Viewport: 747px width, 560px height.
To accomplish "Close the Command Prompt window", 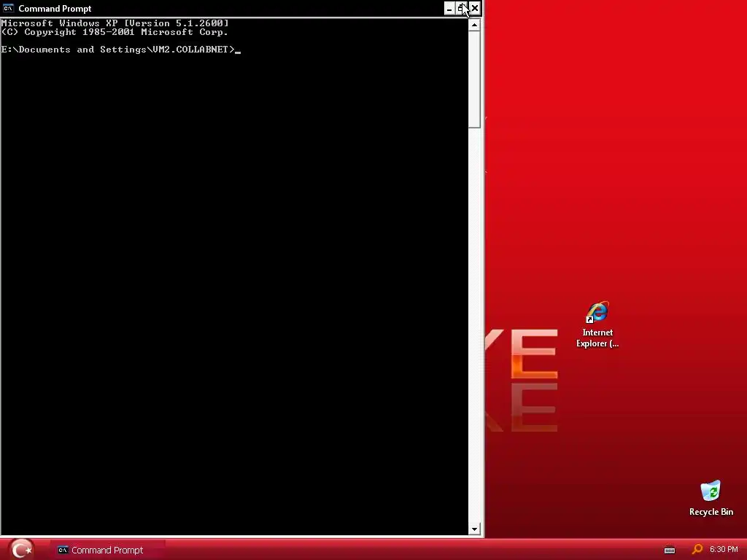I will (x=475, y=9).
